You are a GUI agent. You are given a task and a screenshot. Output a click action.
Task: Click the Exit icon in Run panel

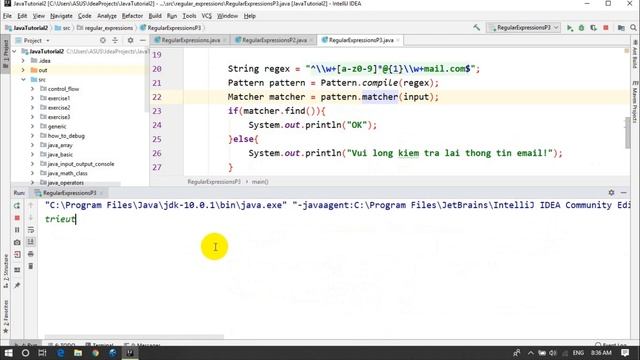click(x=17, y=254)
